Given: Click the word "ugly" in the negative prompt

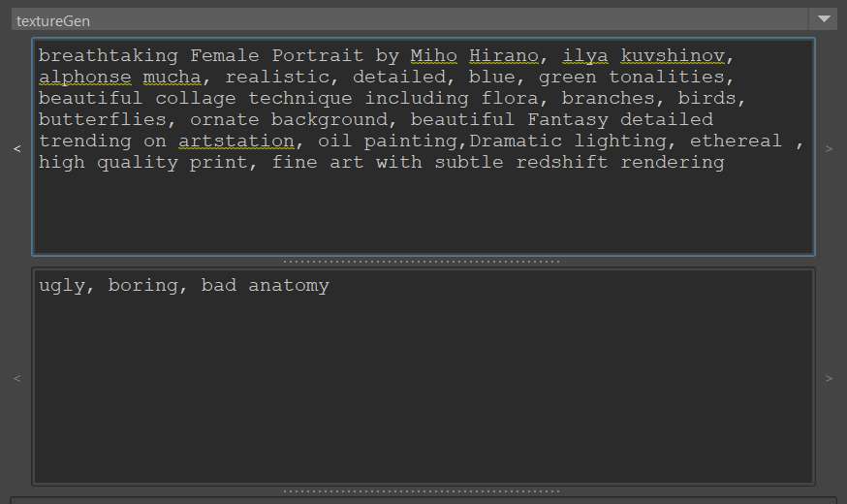Looking at the screenshot, I should tap(62, 285).
